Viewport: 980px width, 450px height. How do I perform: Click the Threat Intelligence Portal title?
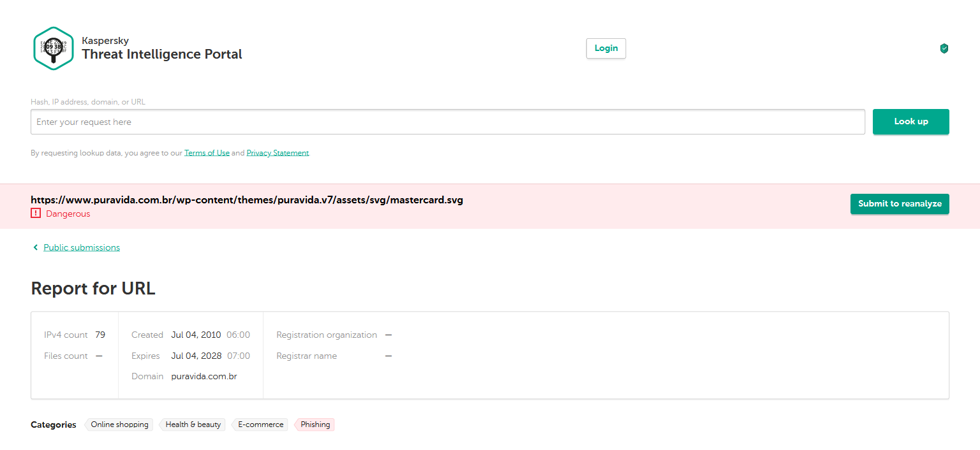162,54
